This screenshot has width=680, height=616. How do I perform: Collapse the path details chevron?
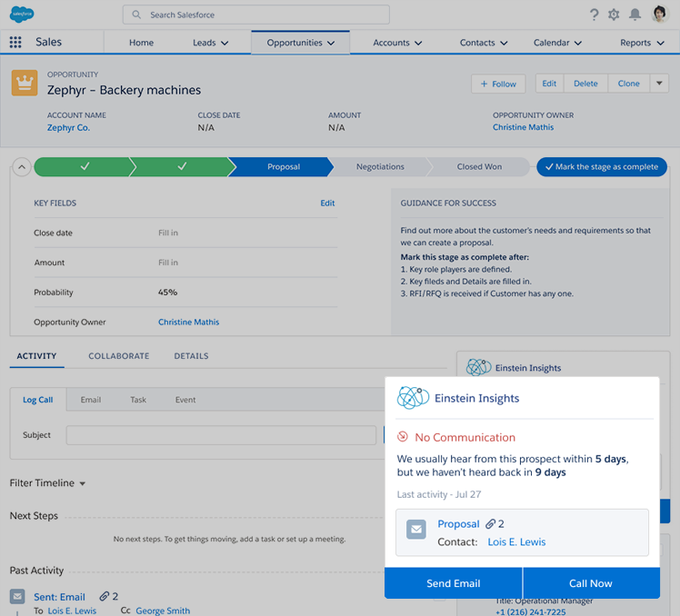point(22,167)
